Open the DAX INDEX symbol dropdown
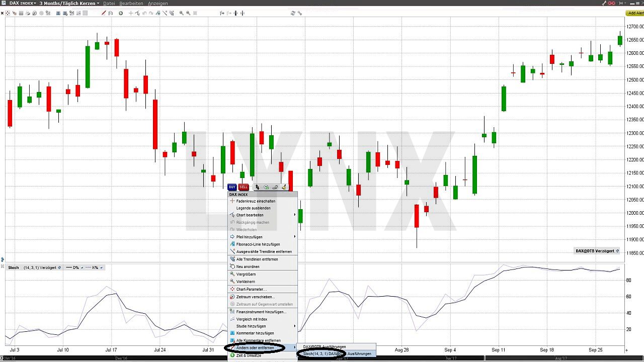Screen dimensions: 644x362 (x=23, y=4)
